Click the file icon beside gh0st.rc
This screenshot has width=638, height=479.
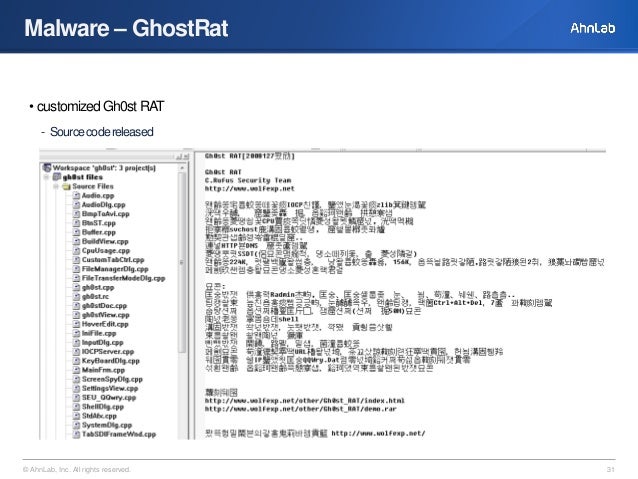(76, 297)
